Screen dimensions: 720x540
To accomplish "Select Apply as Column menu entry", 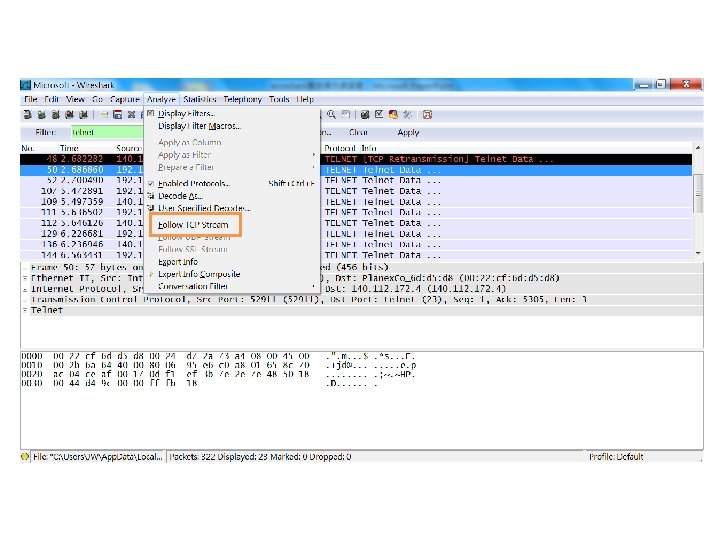I will tap(232, 142).
